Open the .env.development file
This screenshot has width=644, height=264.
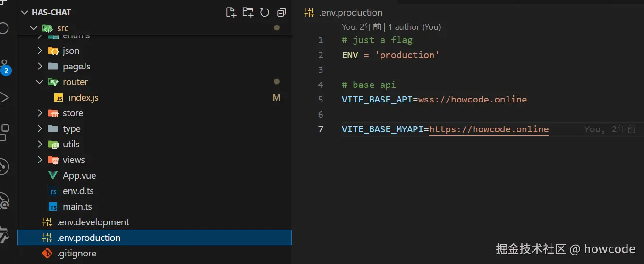point(93,222)
